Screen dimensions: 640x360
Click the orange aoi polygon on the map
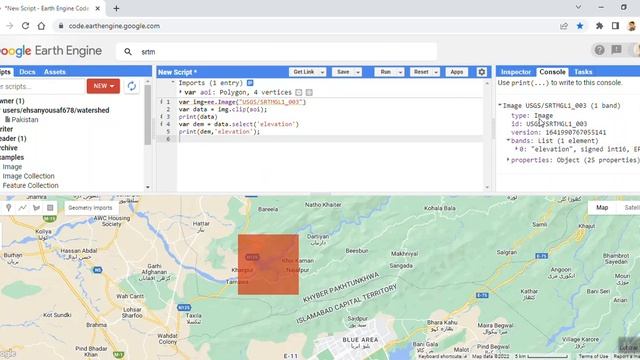pos(268,264)
